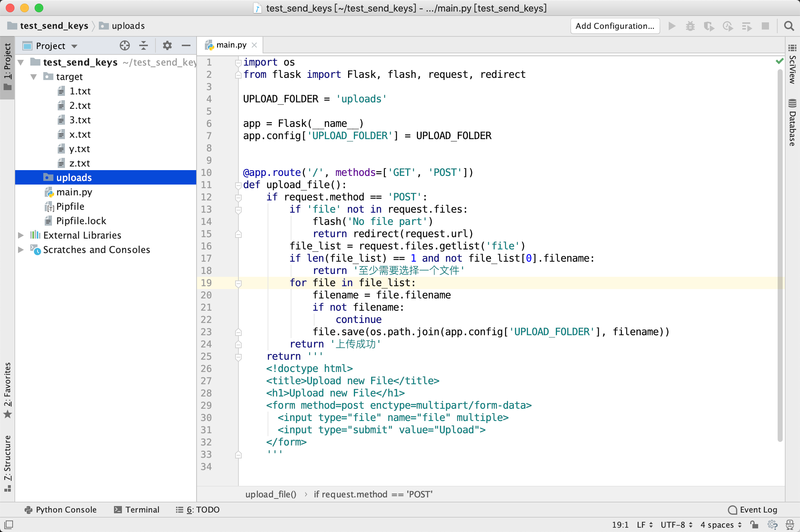
Task: Place cursor on UPLOAD_FOLDER = 'uploads' line
Action: (x=315, y=99)
